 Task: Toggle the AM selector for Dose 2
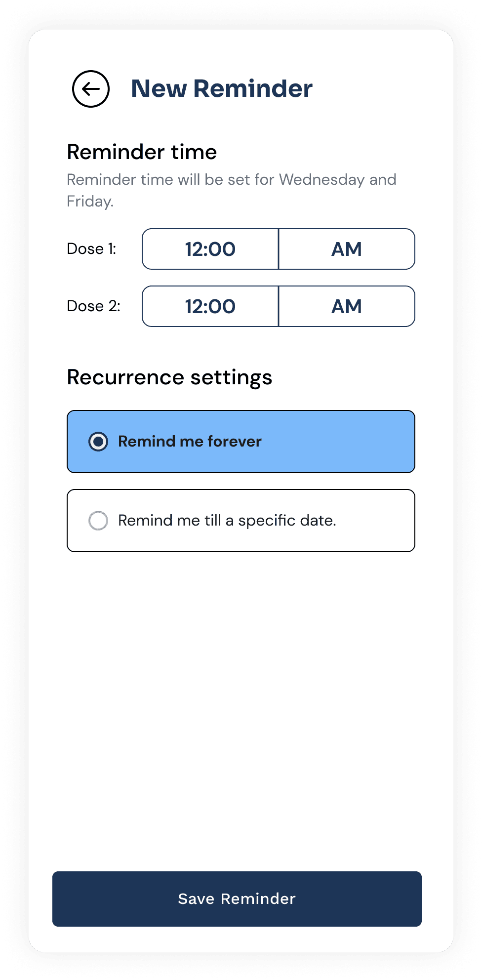coord(347,306)
